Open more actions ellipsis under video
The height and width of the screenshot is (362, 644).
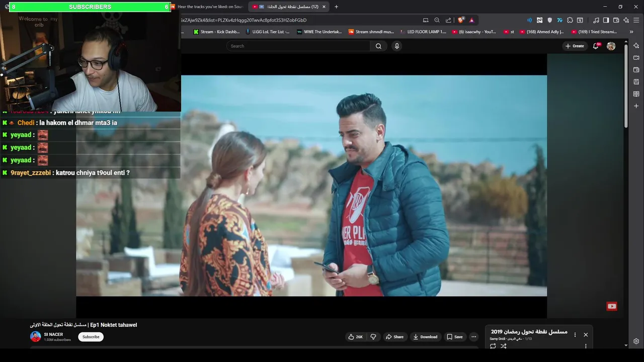click(x=473, y=337)
